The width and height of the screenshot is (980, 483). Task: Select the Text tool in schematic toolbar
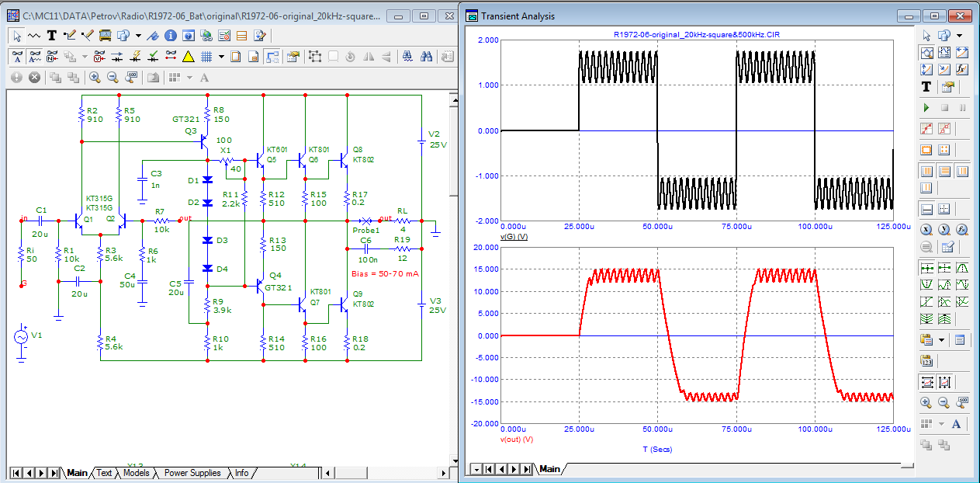(52, 35)
